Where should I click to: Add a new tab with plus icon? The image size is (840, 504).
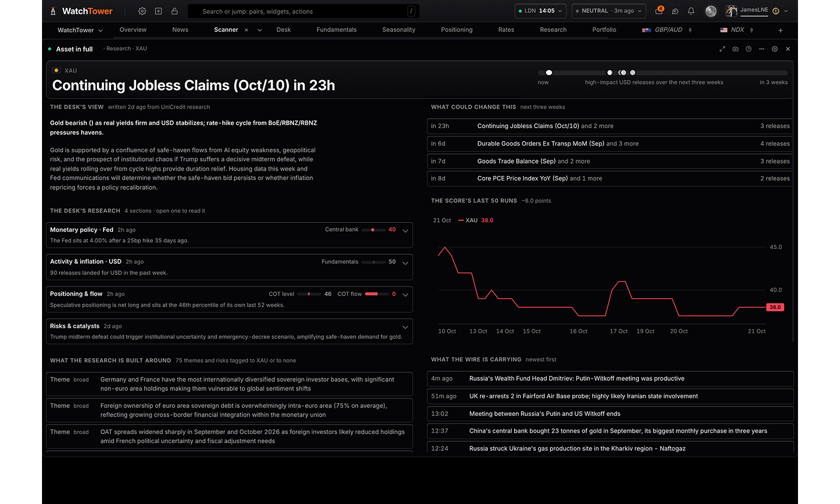tap(781, 30)
